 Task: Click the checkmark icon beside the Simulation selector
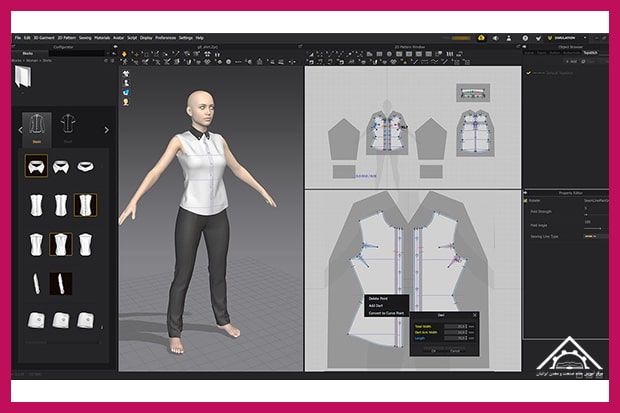coord(538,38)
